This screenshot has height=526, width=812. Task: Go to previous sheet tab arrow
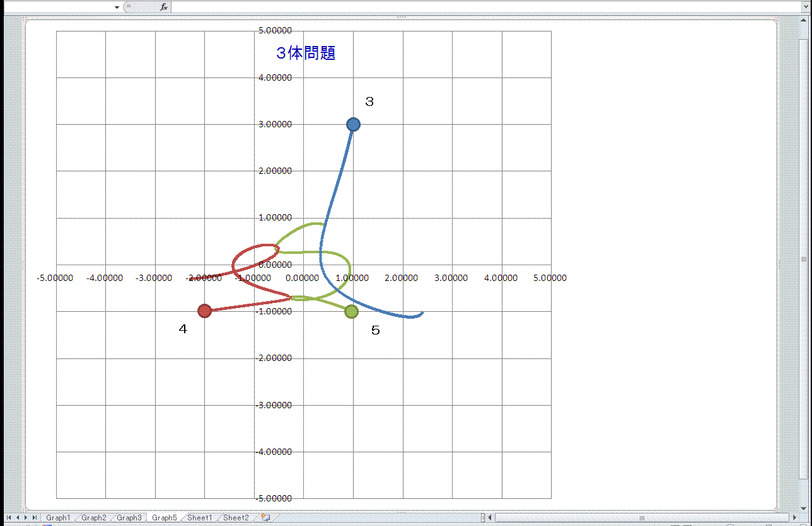pos(17,518)
